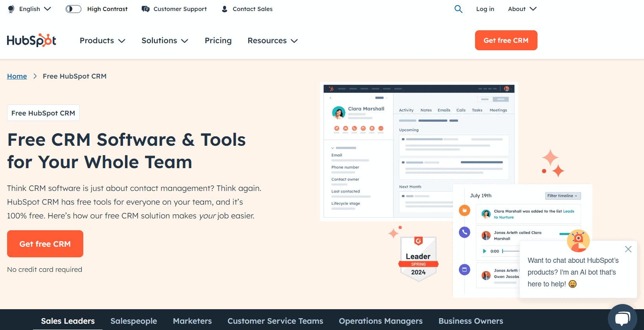Viewport: 644px width, 330px height.
Task: Open the site search magnifier icon
Action: coord(458,9)
